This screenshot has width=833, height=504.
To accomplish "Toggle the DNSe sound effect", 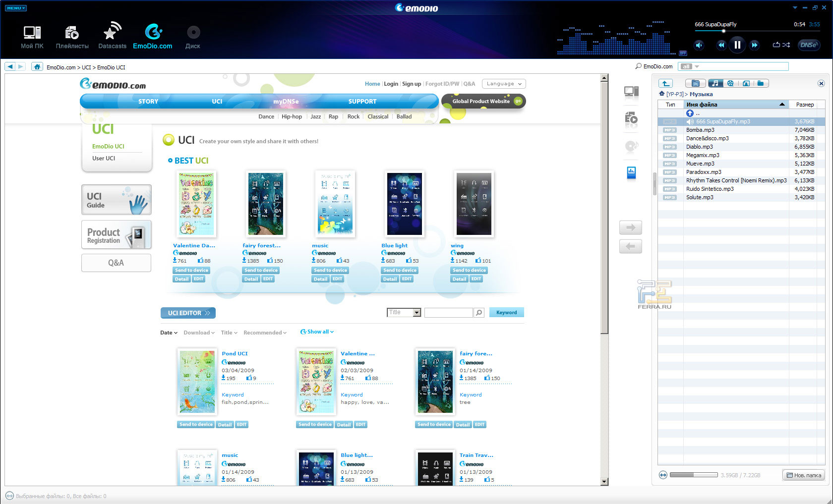I will click(808, 45).
